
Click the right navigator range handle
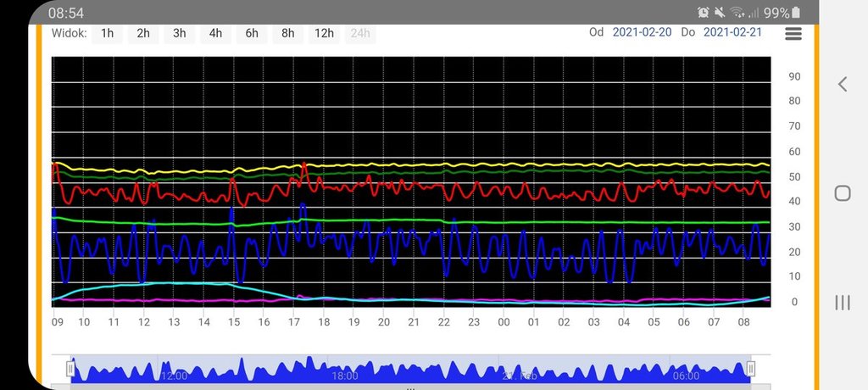tap(750, 369)
